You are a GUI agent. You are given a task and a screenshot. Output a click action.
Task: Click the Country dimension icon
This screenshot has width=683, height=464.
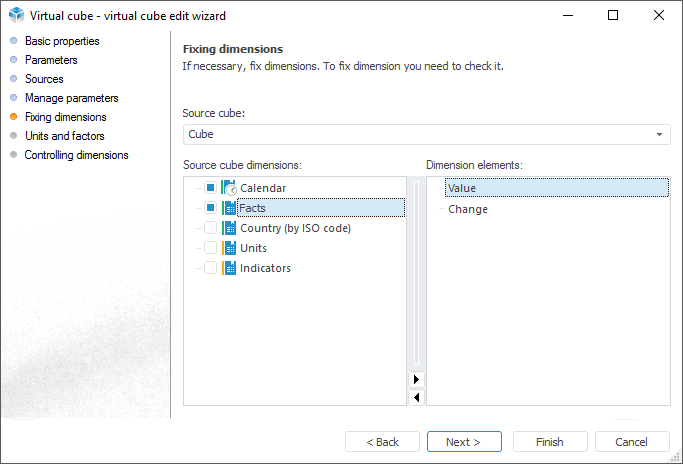click(229, 228)
